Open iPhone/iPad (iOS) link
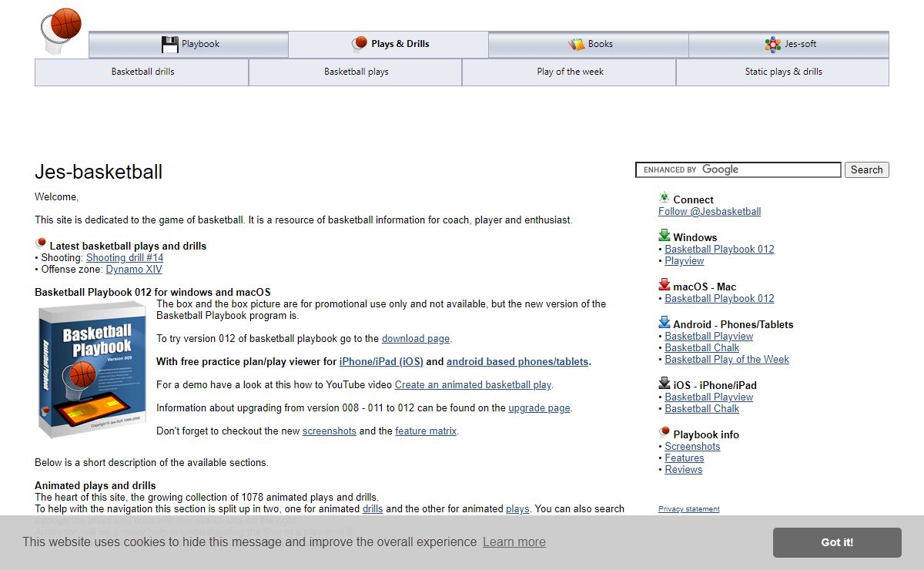This screenshot has width=924, height=570. [x=381, y=361]
